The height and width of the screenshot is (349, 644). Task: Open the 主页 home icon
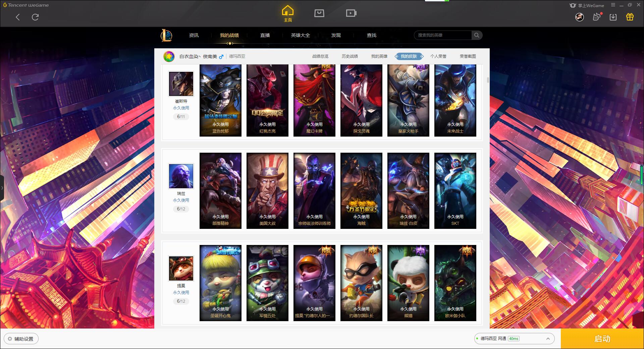tap(288, 14)
